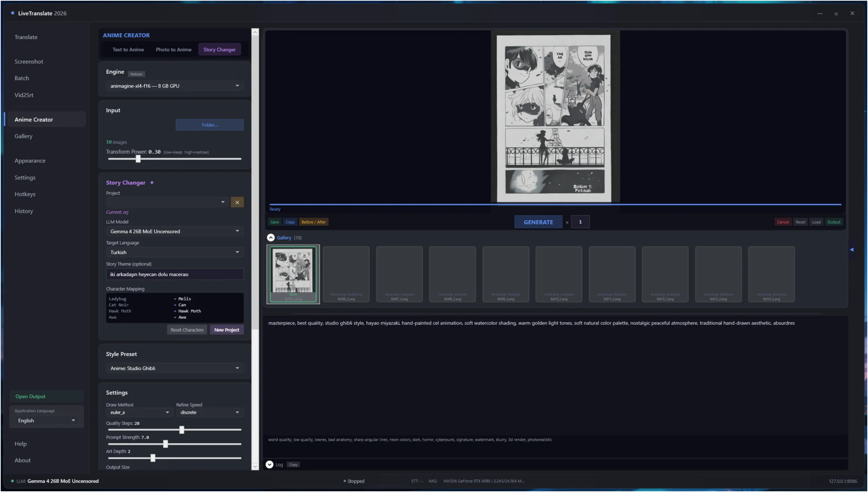
Task: Click the scroll-down arrow of settings panel
Action: tap(255, 466)
